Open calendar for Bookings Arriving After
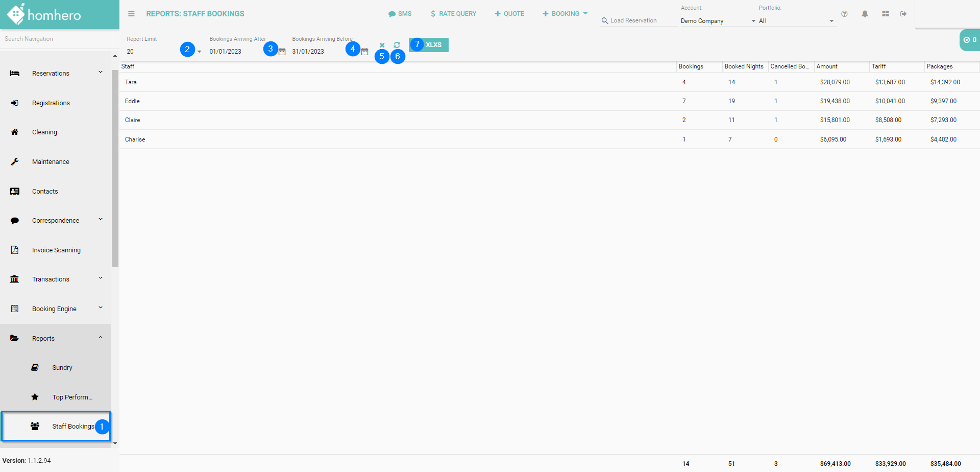 coord(282,52)
